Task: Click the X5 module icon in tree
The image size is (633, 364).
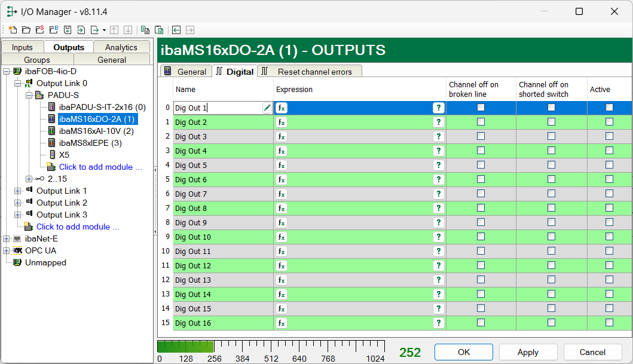Action: (52, 155)
